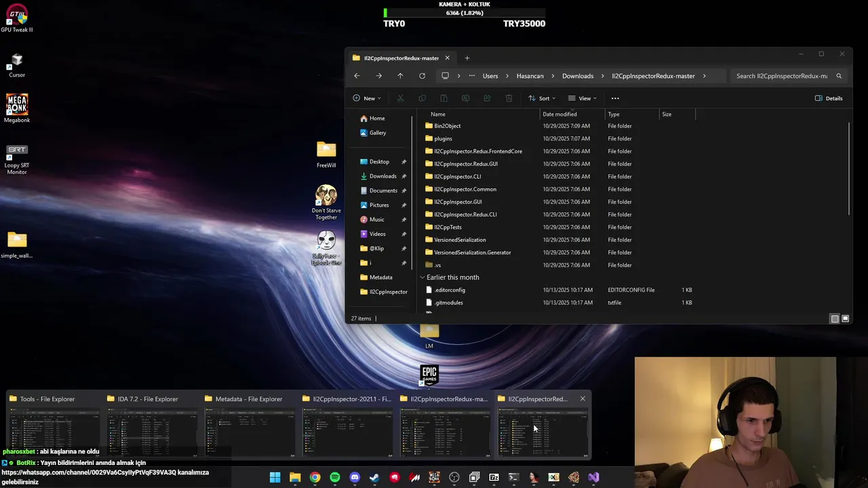The height and width of the screenshot is (488, 868).
Task: Open Visual Studio from the taskbar
Action: [x=593, y=477]
